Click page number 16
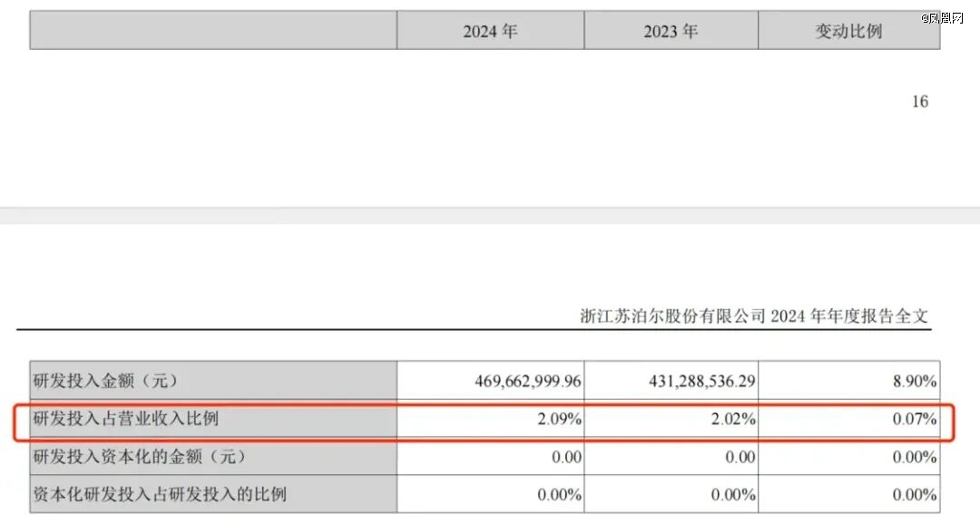 click(x=919, y=102)
